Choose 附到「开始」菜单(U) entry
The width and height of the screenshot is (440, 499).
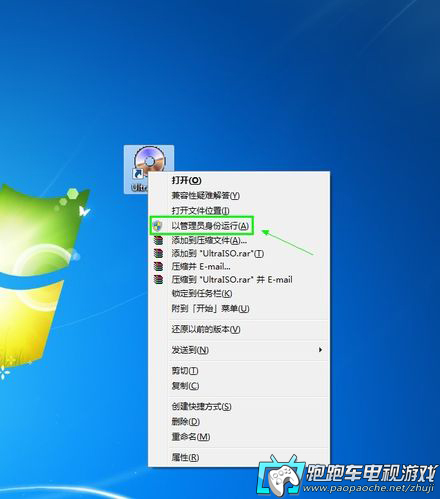point(239,308)
